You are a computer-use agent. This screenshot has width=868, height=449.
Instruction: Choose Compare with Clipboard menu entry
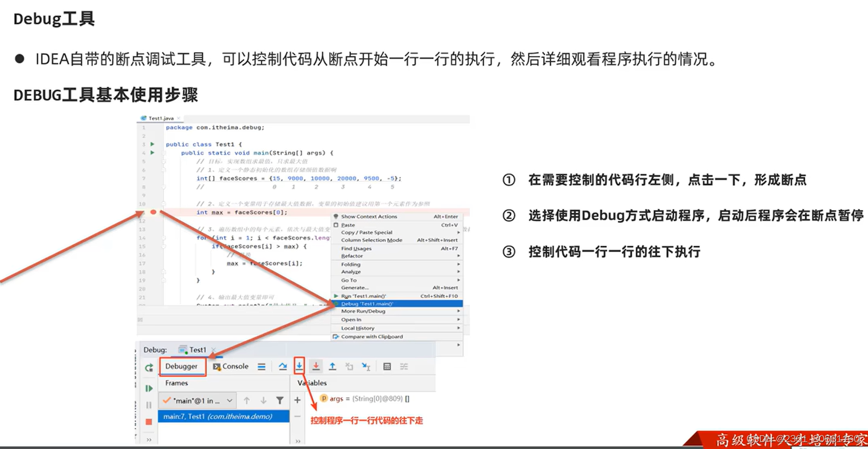[398, 336]
